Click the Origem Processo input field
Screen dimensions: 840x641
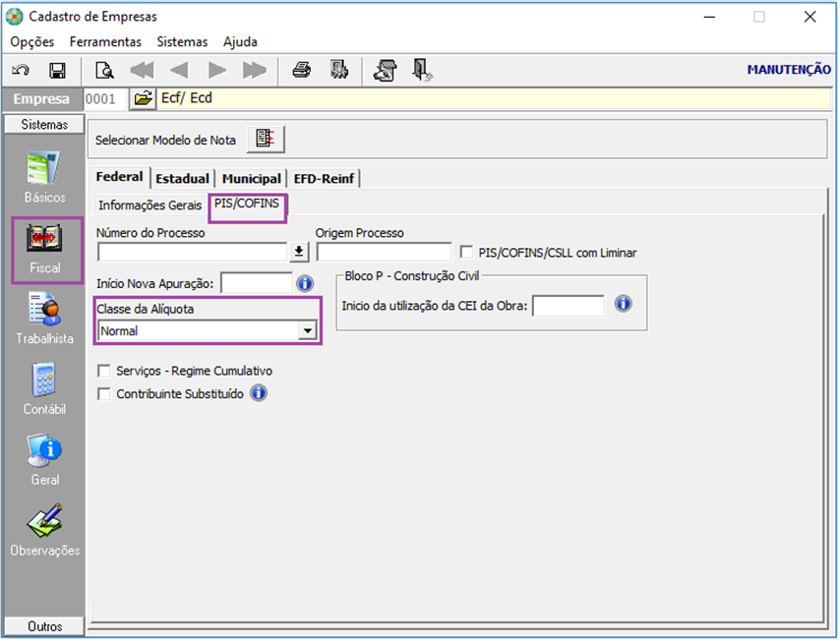[385, 252]
